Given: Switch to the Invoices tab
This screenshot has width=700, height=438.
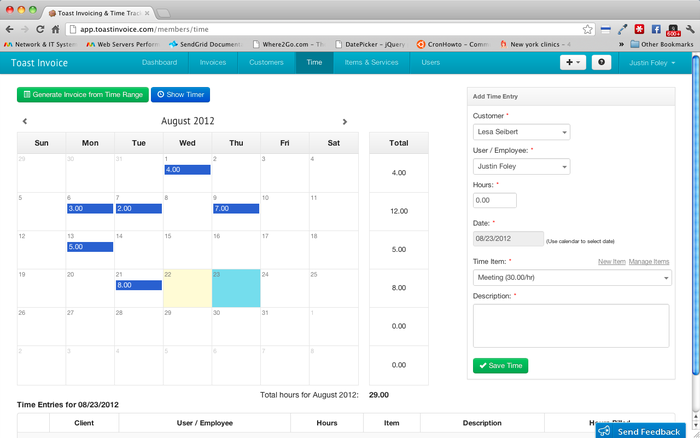Looking at the screenshot, I should 211,62.
